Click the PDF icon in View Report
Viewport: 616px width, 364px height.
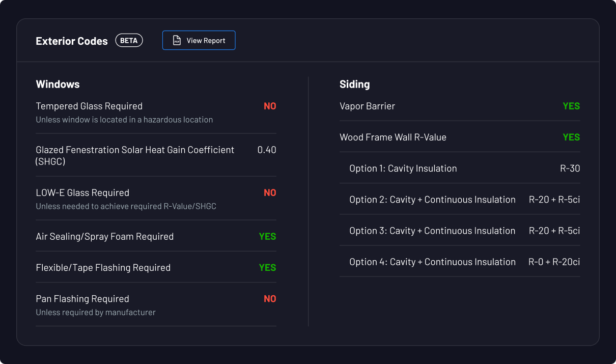point(177,40)
